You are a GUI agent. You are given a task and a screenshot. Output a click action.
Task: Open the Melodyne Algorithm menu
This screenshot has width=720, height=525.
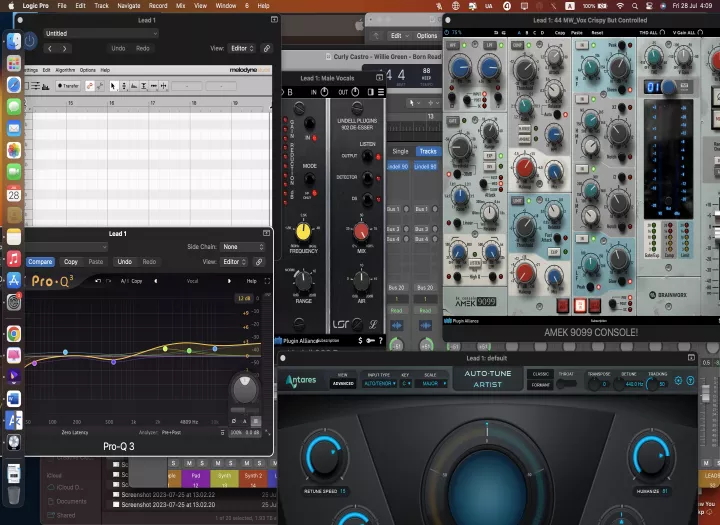(65, 70)
